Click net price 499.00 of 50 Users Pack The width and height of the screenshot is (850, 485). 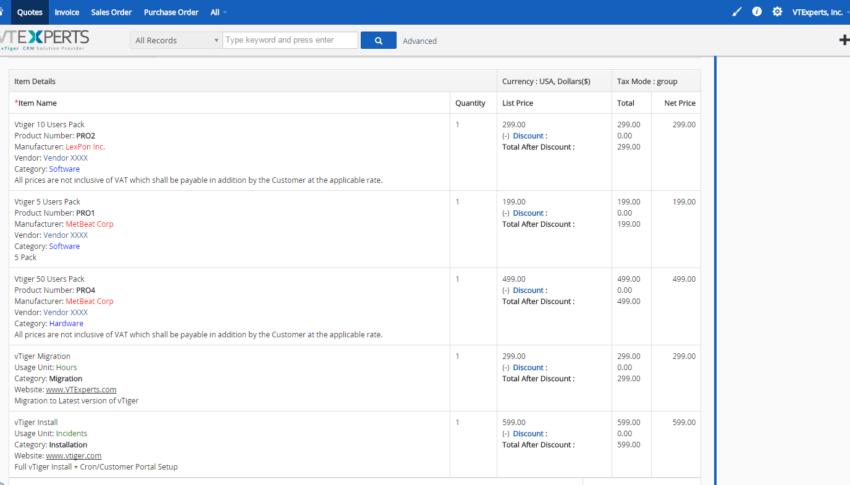coord(684,279)
